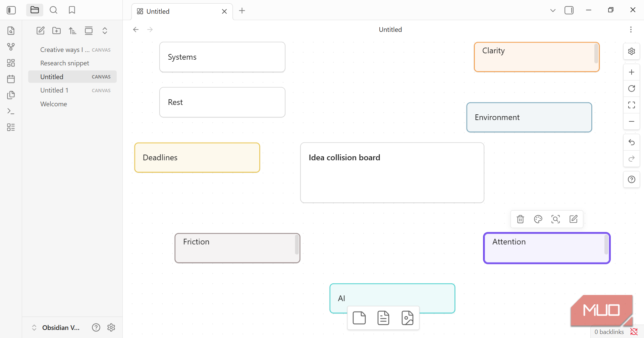Viewport: 644px width, 338px height.
Task: Expand or collapse all folders icon
Action: click(x=105, y=31)
